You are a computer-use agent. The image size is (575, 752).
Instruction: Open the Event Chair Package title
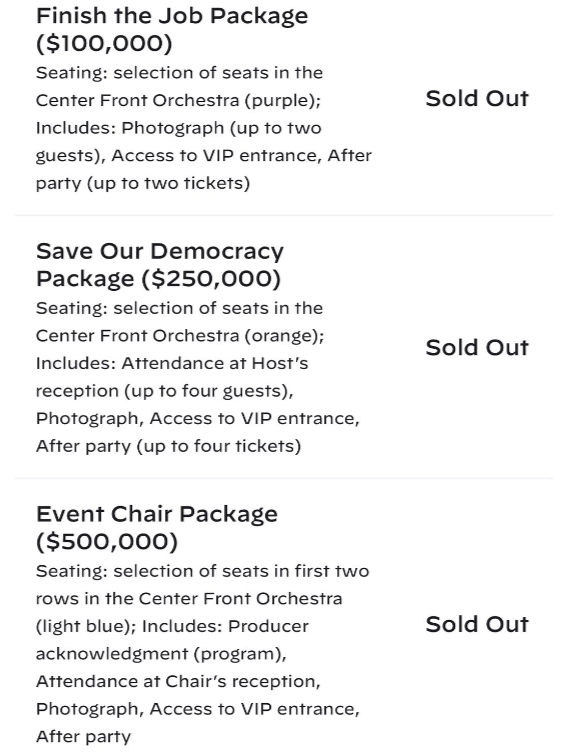[157, 514]
